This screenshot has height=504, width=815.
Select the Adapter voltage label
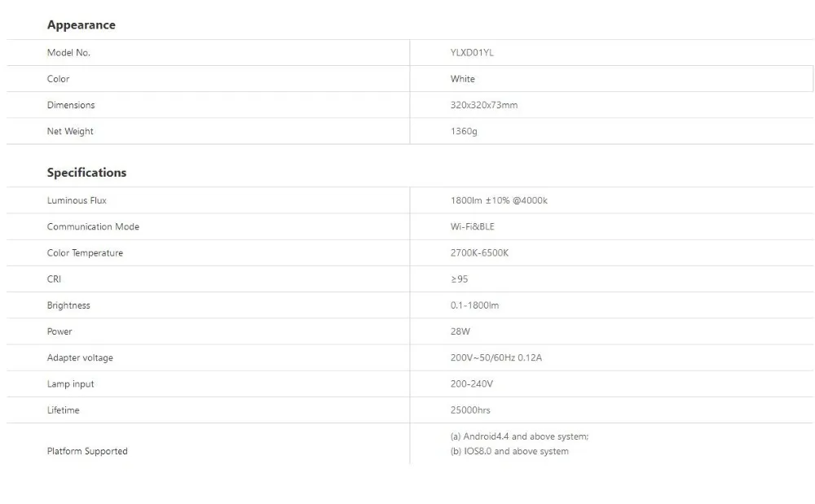click(80, 357)
